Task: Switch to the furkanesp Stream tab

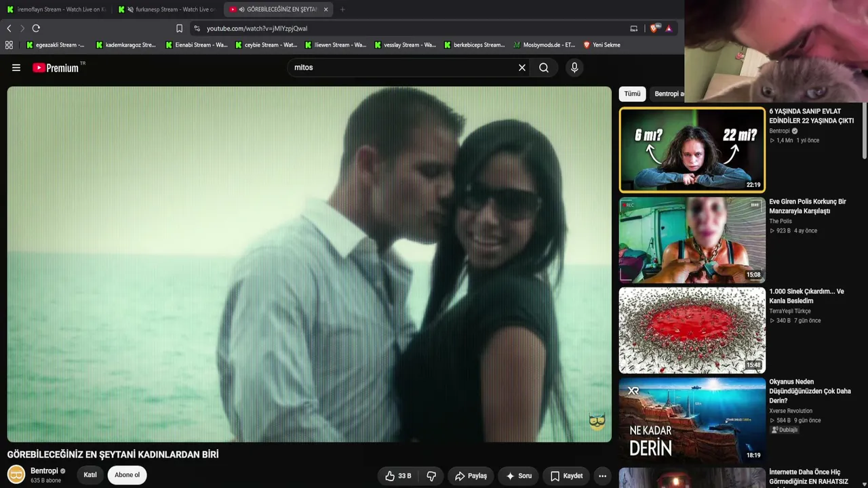Action: coord(167,9)
